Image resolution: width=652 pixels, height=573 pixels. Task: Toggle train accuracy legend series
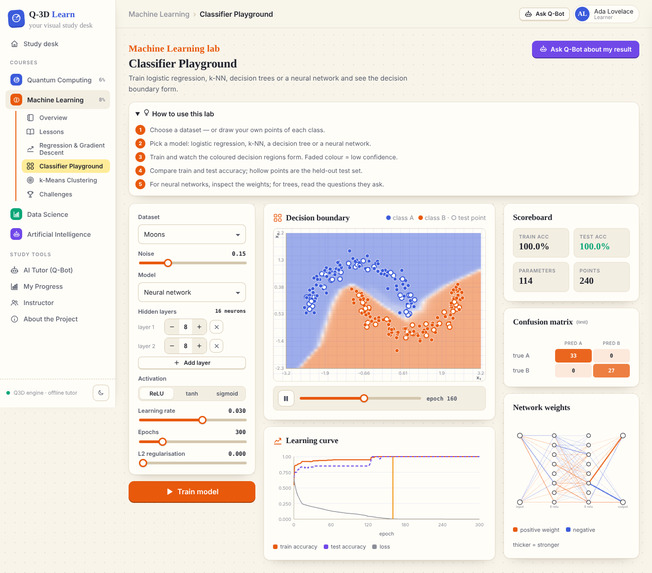click(295, 546)
